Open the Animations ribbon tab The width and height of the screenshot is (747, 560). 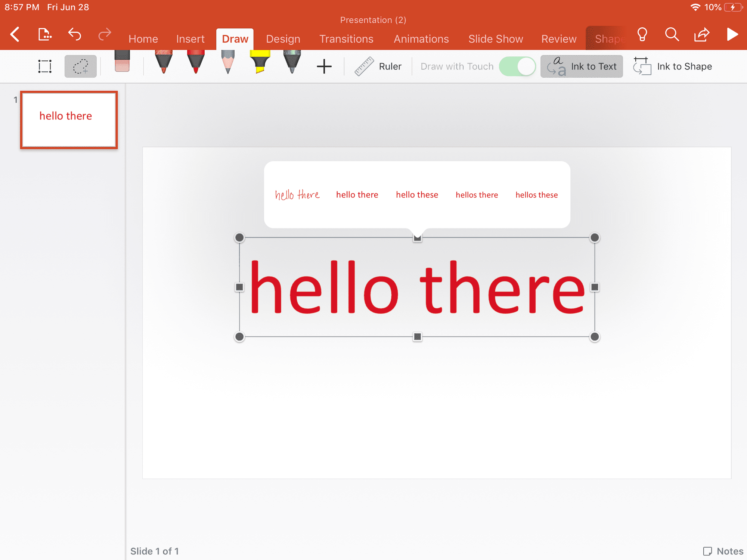pyautogui.click(x=421, y=38)
